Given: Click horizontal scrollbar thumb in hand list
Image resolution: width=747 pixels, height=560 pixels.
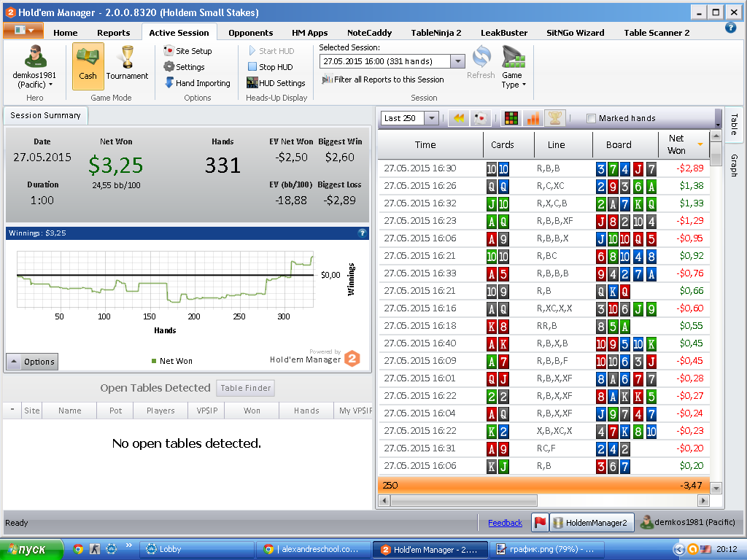Looking at the screenshot, I should tap(464, 500).
